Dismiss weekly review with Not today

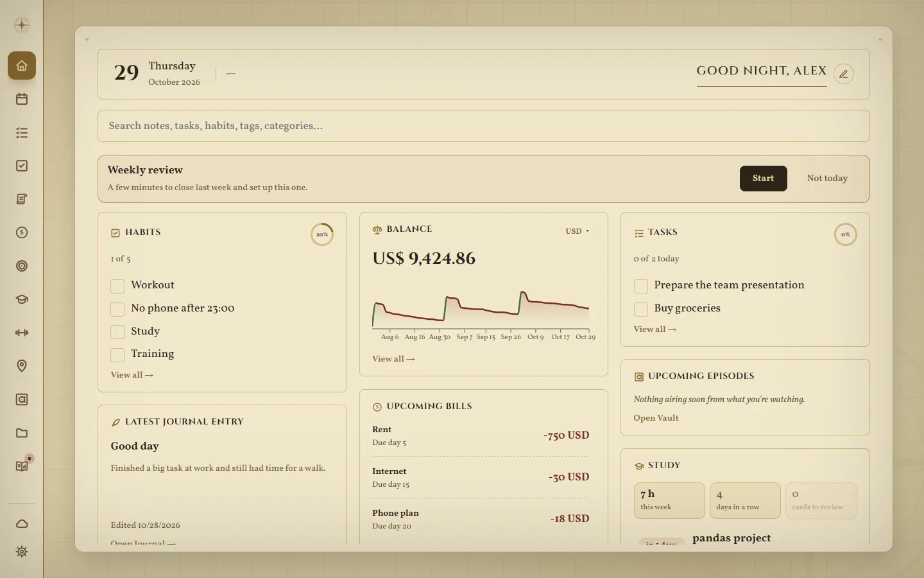[827, 179]
